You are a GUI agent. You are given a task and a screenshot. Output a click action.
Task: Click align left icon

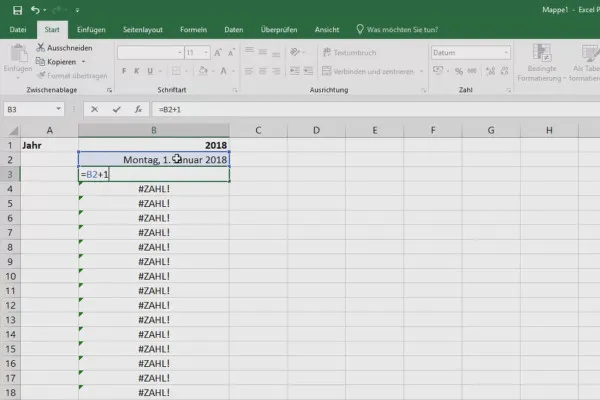249,71
